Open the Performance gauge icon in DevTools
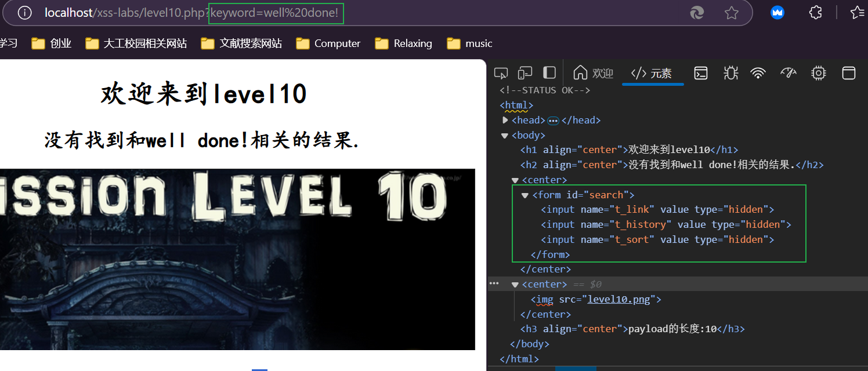This screenshot has height=371, width=868. pos(789,73)
